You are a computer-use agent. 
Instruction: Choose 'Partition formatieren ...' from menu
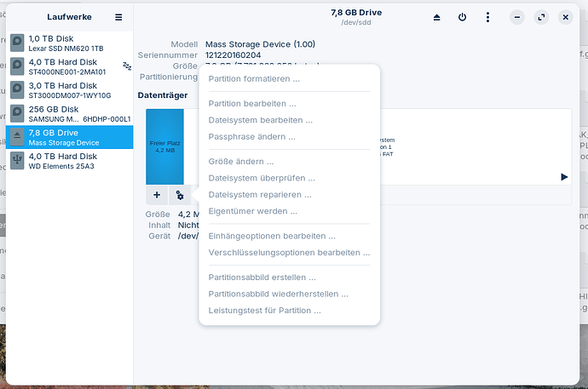coord(254,79)
